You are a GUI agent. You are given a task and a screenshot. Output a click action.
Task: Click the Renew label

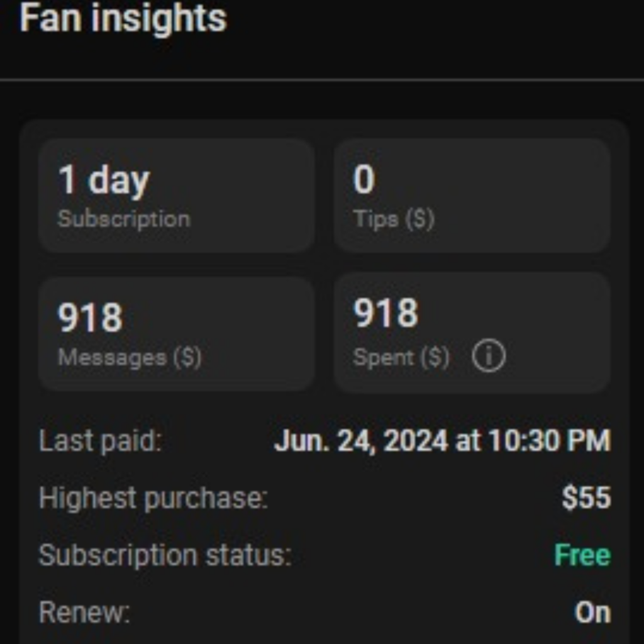[x=84, y=613]
